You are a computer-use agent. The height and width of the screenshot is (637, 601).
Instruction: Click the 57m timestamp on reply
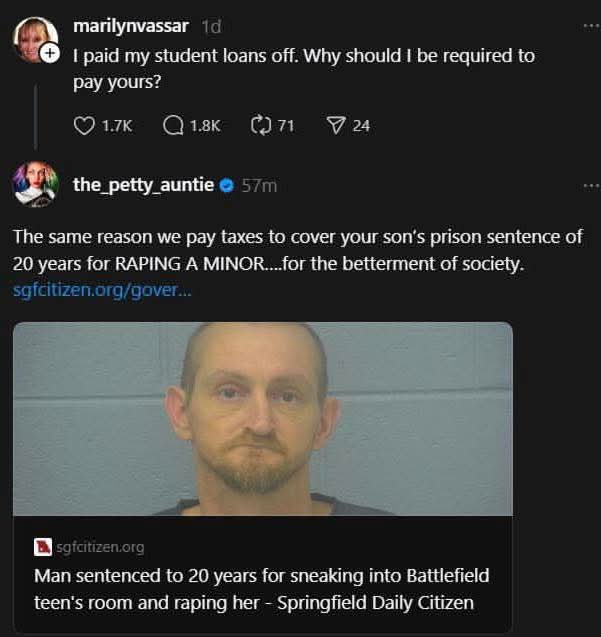point(259,186)
